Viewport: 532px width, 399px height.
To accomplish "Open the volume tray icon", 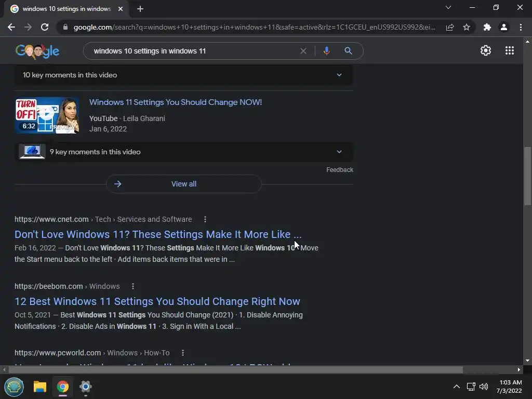I will pyautogui.click(x=484, y=387).
